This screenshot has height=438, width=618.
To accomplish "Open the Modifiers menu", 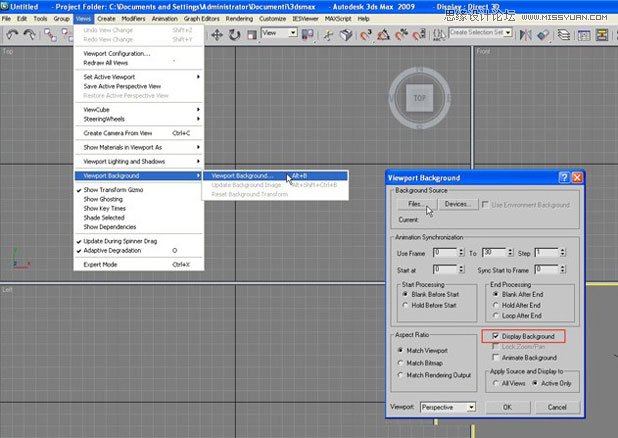I will [133, 19].
